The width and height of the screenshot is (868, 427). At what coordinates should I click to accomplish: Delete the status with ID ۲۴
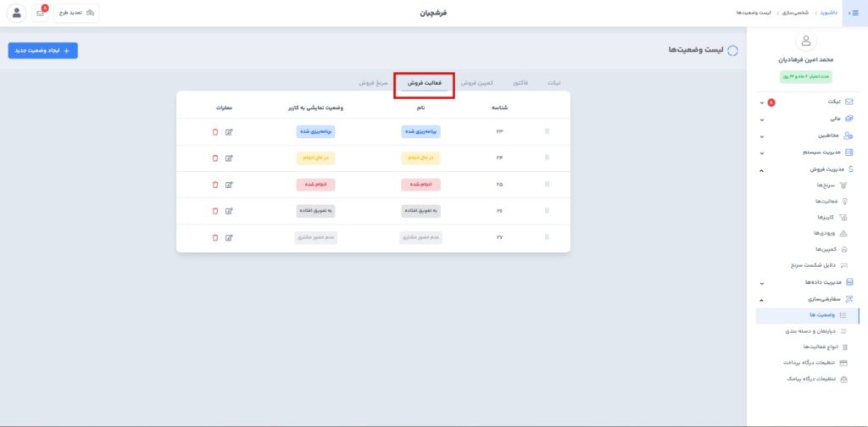pos(215,158)
